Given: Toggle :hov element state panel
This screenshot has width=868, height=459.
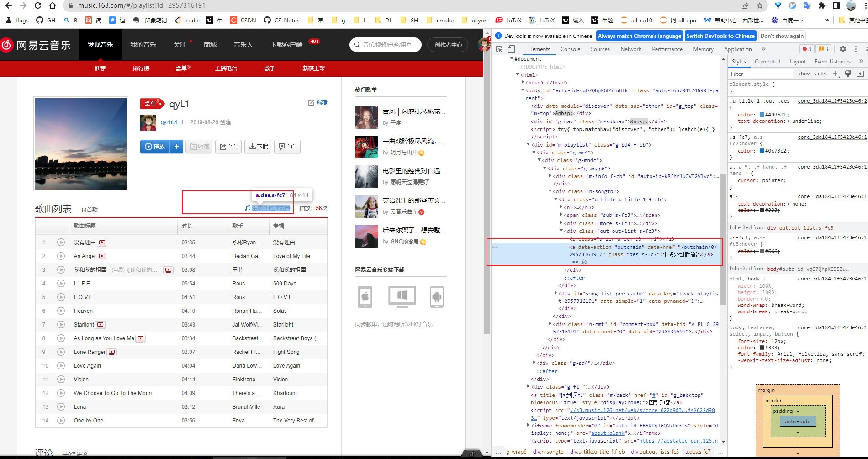Looking at the screenshot, I should [804, 74].
